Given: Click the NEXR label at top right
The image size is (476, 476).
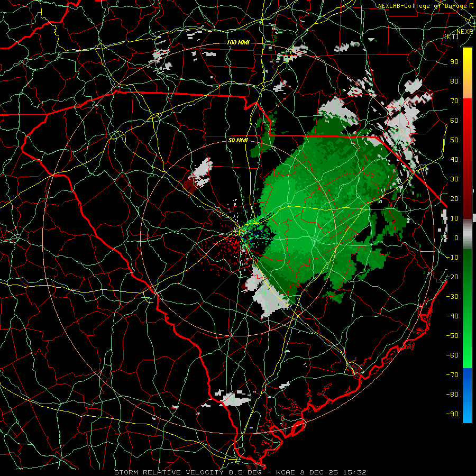Looking at the screenshot, I should 465,32.
